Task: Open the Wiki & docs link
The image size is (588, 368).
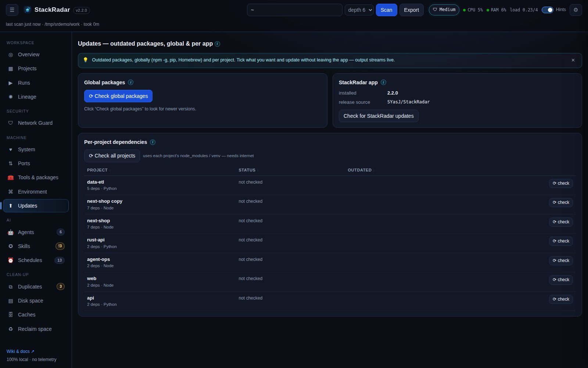Action: click(20, 351)
